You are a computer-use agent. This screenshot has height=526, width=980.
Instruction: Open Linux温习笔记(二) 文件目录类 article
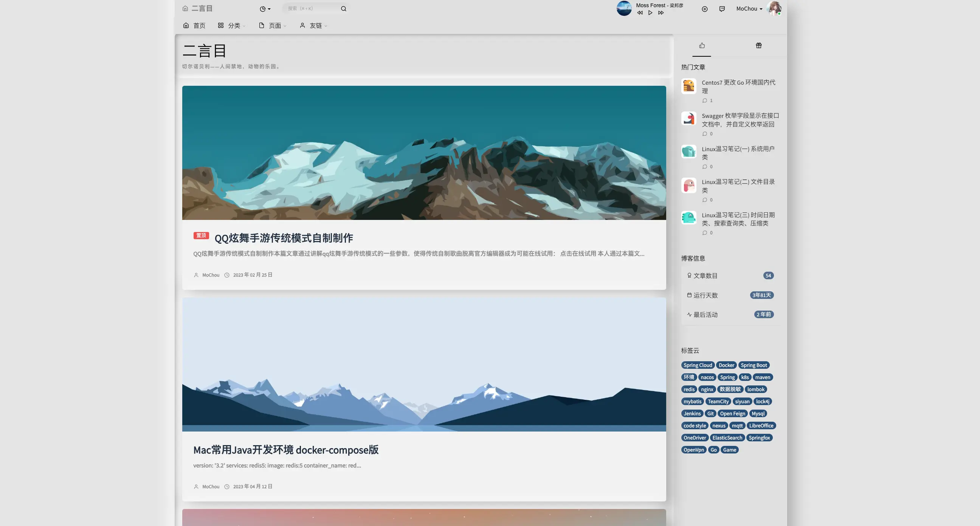coord(738,186)
